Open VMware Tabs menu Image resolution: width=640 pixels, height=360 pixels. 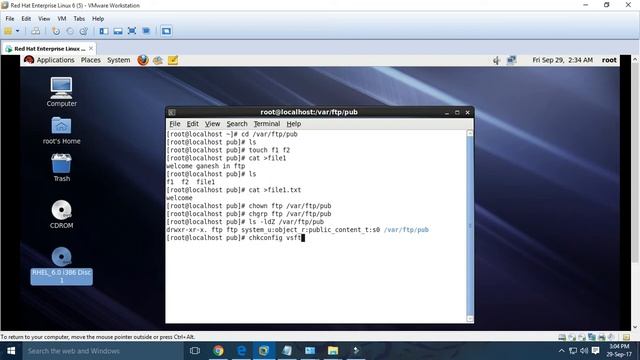[79, 19]
